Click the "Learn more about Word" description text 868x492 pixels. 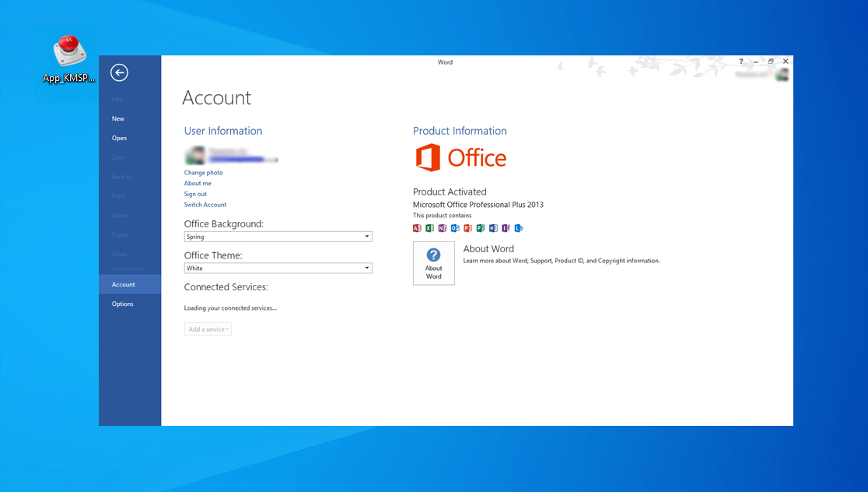coord(562,261)
